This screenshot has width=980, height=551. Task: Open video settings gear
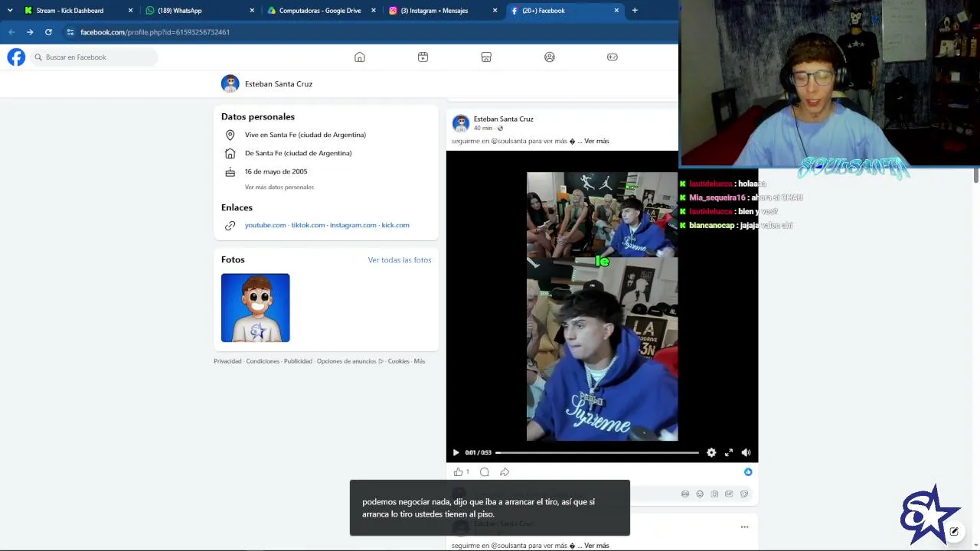click(711, 452)
